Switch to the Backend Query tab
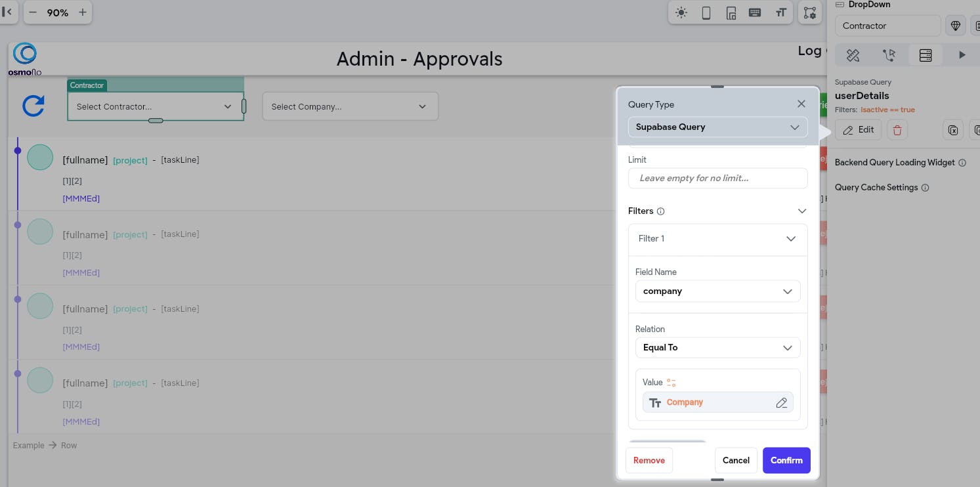Image resolution: width=980 pixels, height=487 pixels. point(926,55)
